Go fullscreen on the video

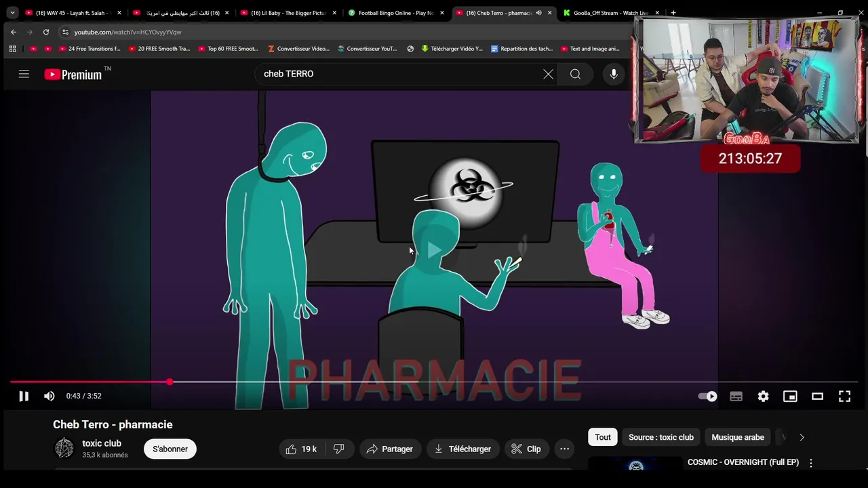coord(844,396)
